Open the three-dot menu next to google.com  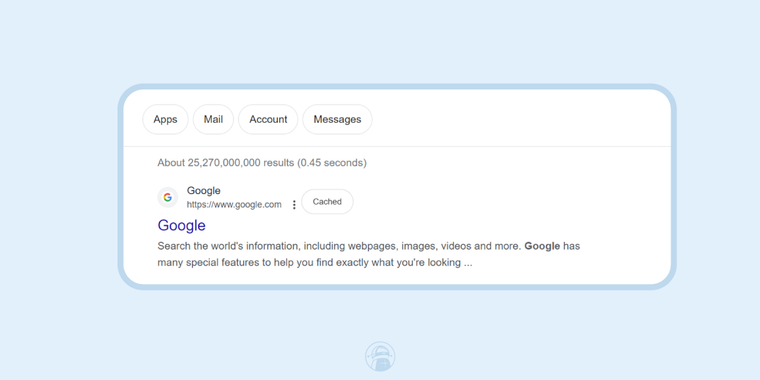click(x=294, y=205)
